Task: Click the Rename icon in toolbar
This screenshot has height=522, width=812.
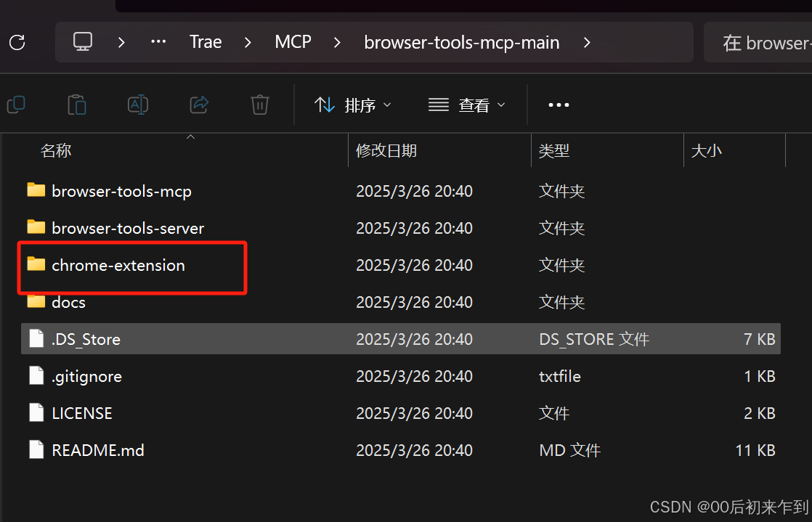Action: [x=138, y=105]
